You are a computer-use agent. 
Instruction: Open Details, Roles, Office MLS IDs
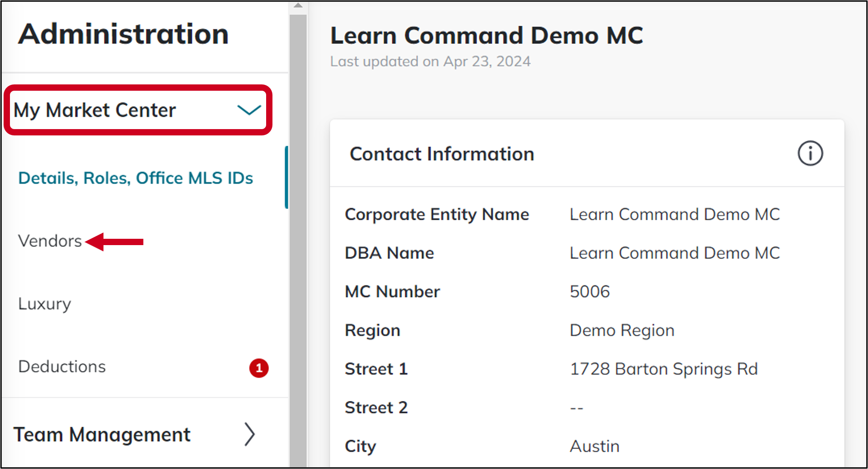[136, 178]
